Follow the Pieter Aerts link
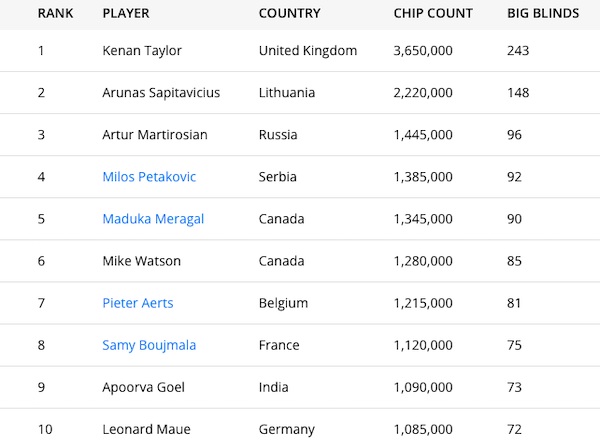This screenshot has height=447, width=600. pos(137,303)
